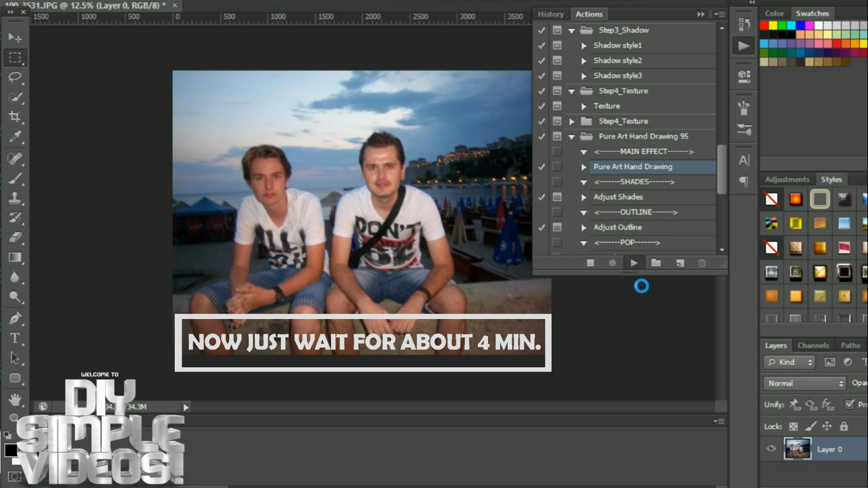Select the Horizontal Type tool
The height and width of the screenshot is (488, 868).
click(x=15, y=338)
